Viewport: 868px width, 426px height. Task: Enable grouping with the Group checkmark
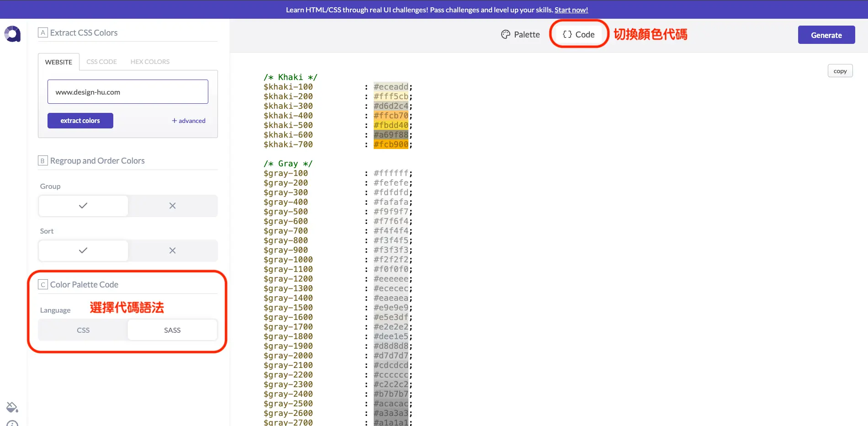click(83, 206)
